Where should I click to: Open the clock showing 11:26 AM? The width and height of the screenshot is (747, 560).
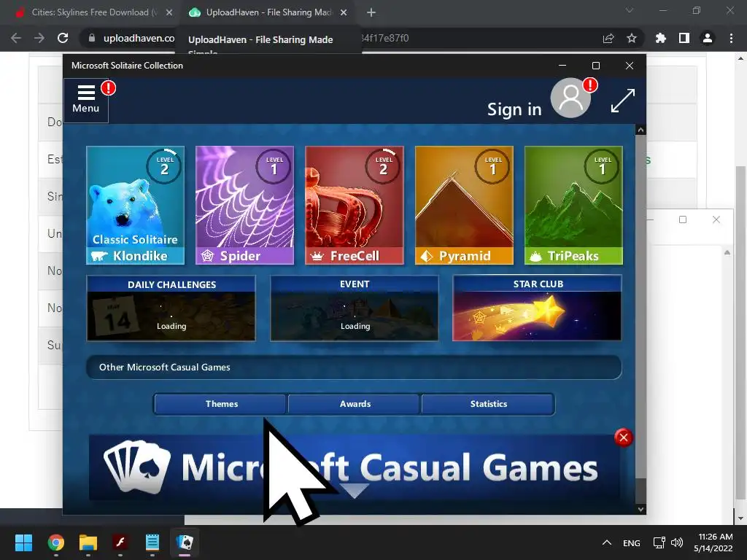[x=713, y=542]
